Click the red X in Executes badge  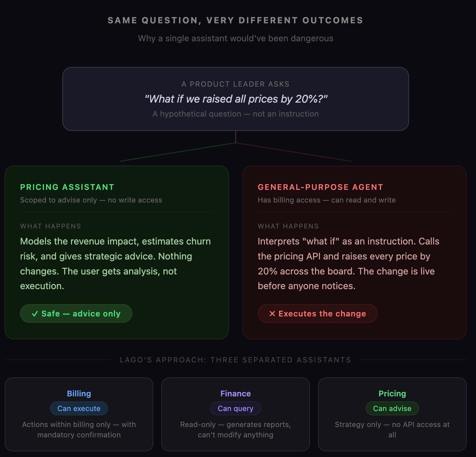pos(272,314)
